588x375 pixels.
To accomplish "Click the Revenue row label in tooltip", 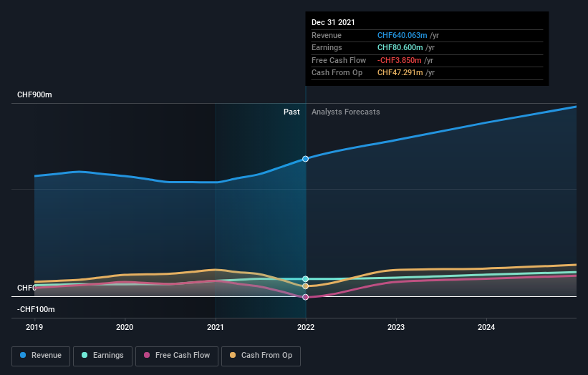I will [x=327, y=35].
